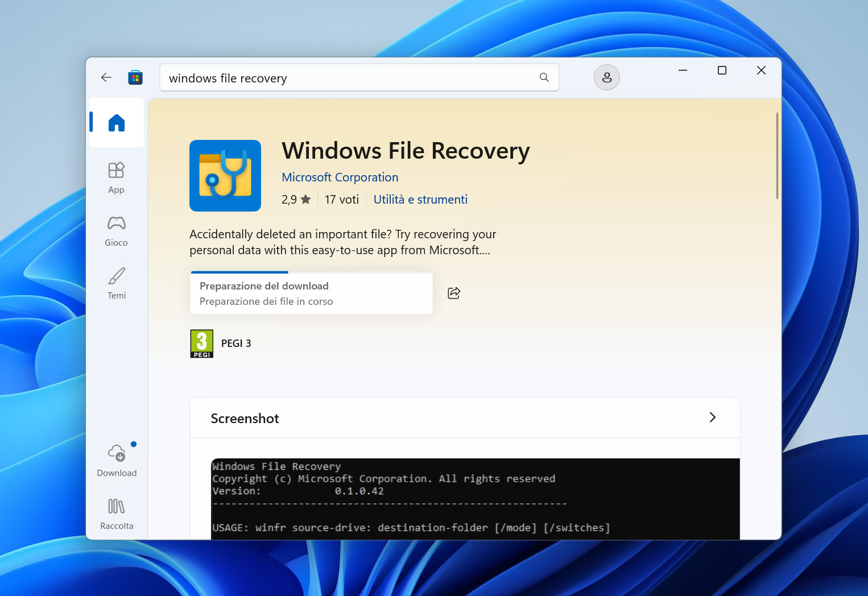Open the Home tab in sidebar
Screen dimensions: 868x596
pyautogui.click(x=117, y=123)
